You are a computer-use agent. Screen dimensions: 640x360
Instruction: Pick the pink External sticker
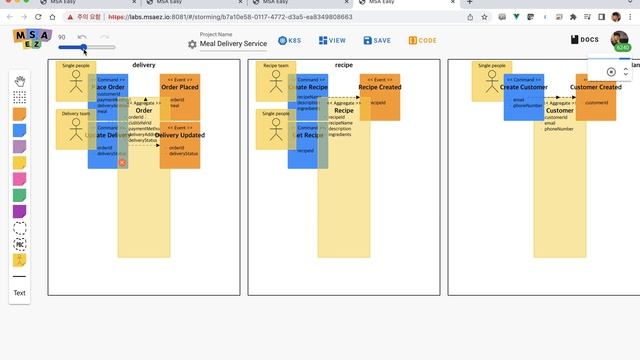coord(20,179)
